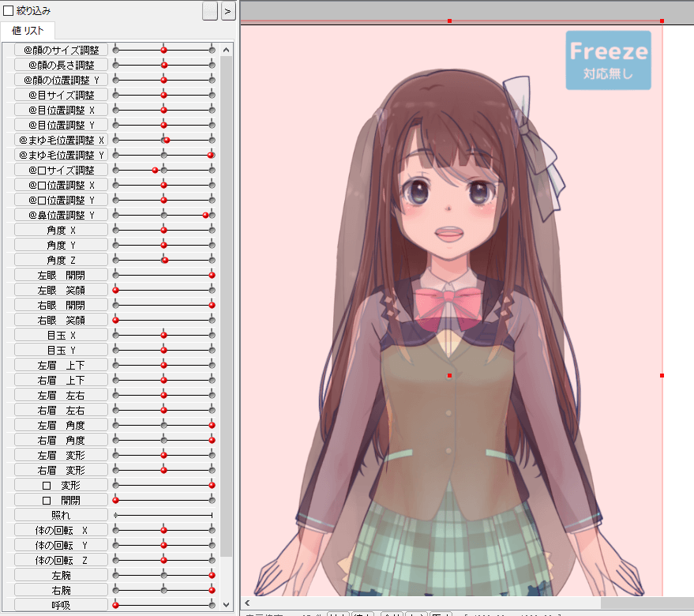Select the 体の回転 X parameter label
This screenshot has height=616, width=694.
[x=61, y=531]
